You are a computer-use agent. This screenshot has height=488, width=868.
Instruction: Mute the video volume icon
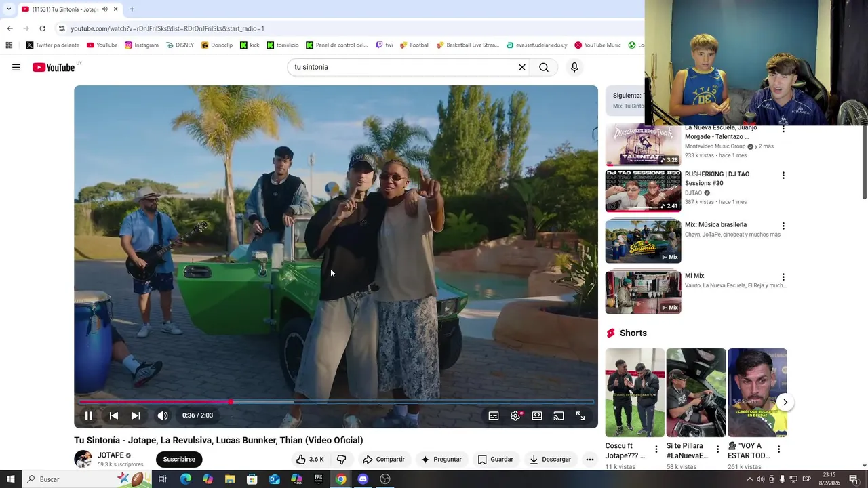[163, 415]
